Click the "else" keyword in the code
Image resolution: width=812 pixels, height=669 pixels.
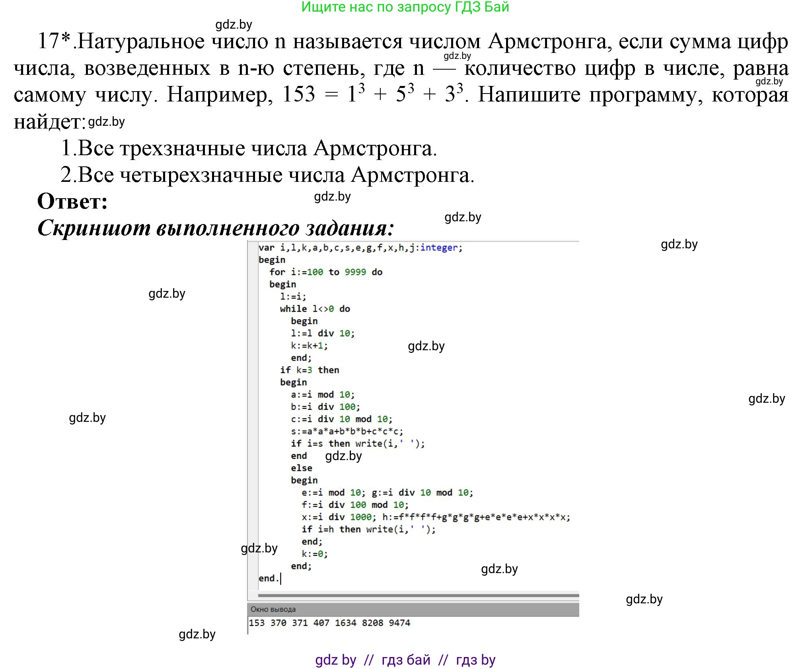tap(303, 468)
